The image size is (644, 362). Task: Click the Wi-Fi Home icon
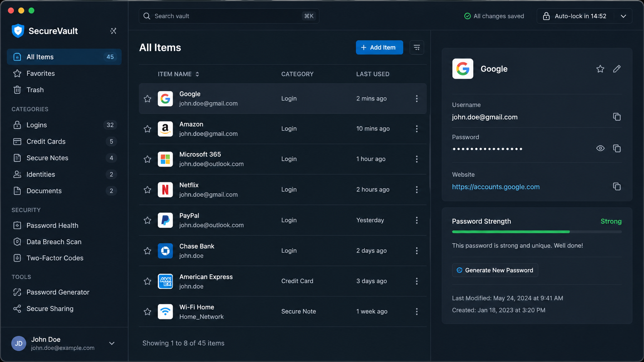pyautogui.click(x=165, y=312)
